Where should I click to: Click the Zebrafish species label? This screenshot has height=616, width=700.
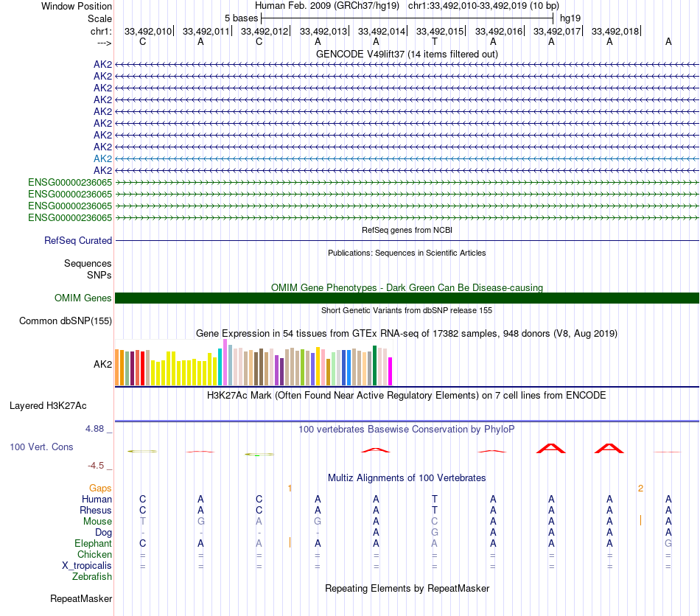pos(92,577)
